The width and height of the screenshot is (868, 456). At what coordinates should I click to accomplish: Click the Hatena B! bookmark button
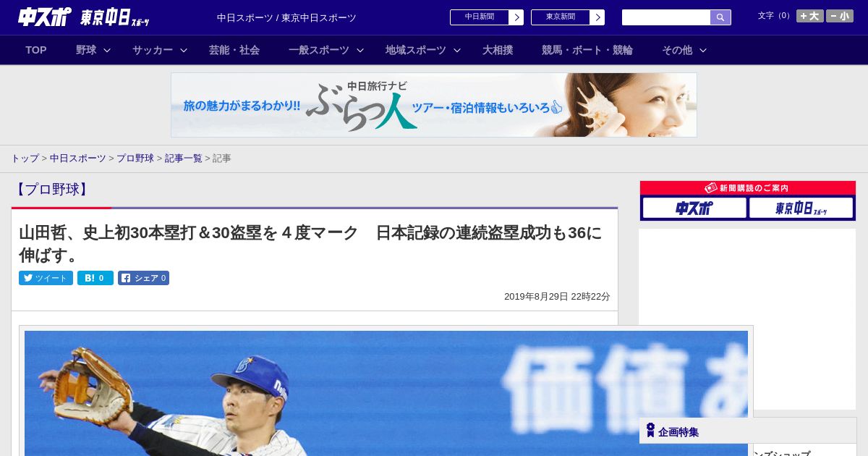pos(95,278)
